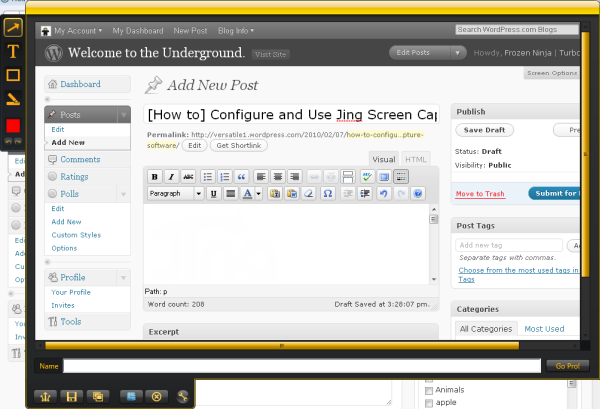Apply full justify alignment
Image resolution: width=600 pixels, height=409 pixels.
click(231, 194)
